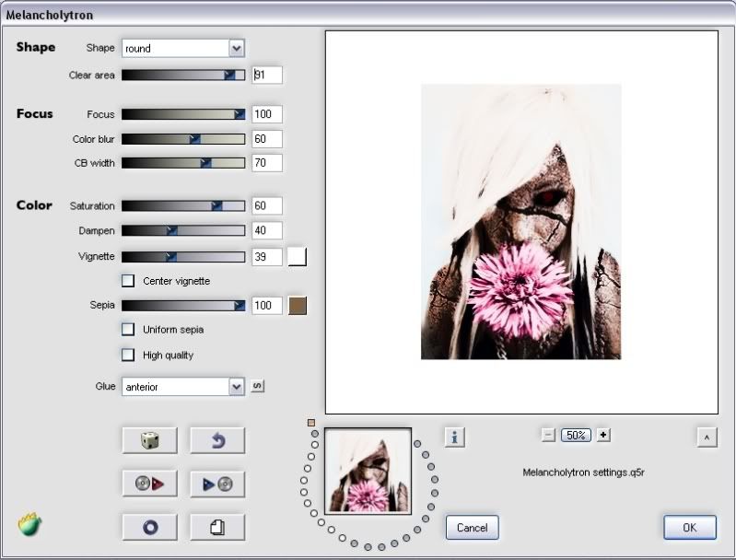
Task: Confirm with the OK button
Action: (x=690, y=527)
